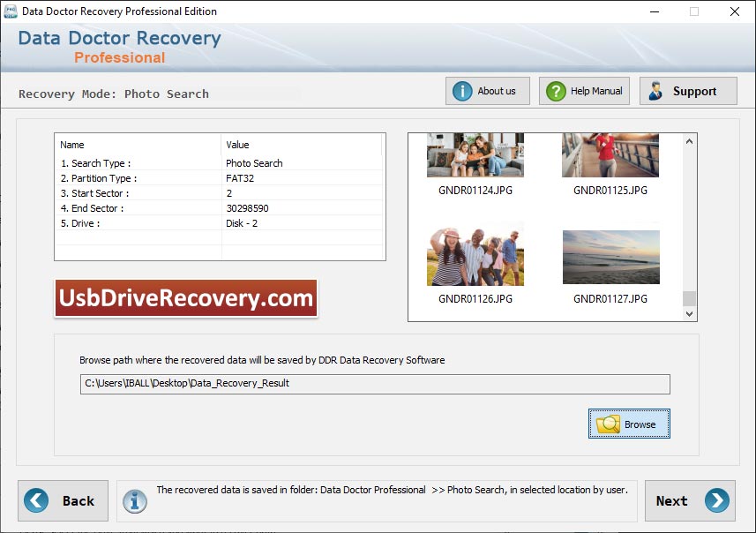Click the Next button to proceed

689,500
